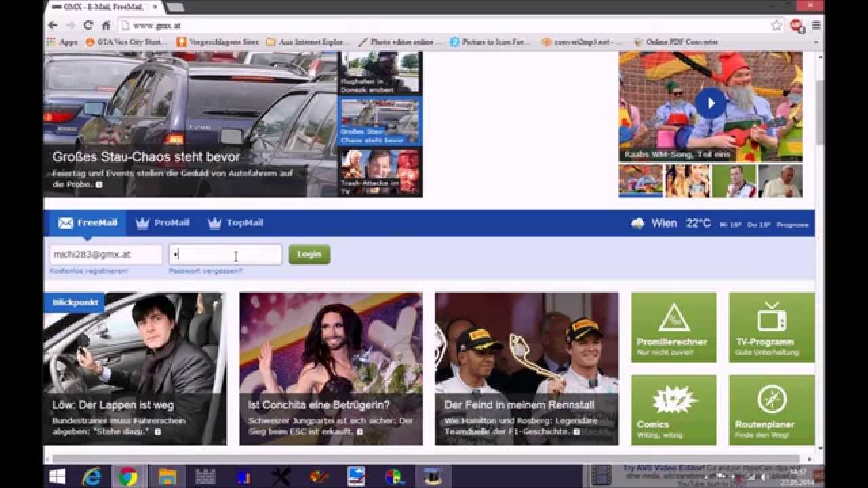Open Picture to Icon bookmark
Image resolution: width=868 pixels, height=488 pixels.
(490, 42)
